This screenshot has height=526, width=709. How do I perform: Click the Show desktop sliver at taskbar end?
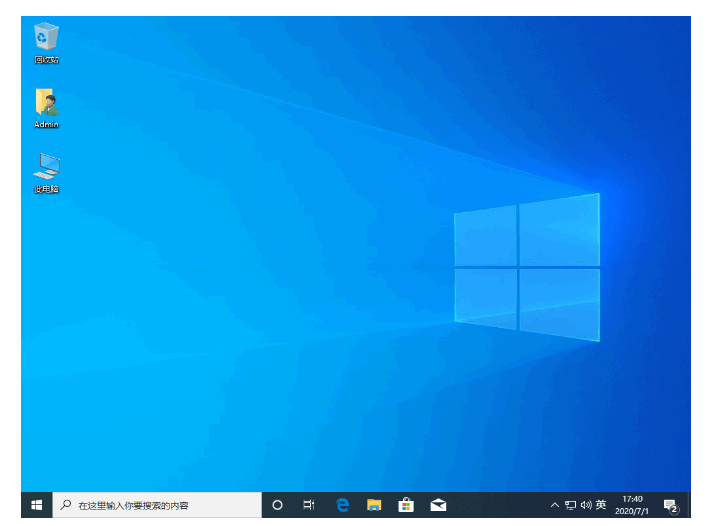click(688, 505)
